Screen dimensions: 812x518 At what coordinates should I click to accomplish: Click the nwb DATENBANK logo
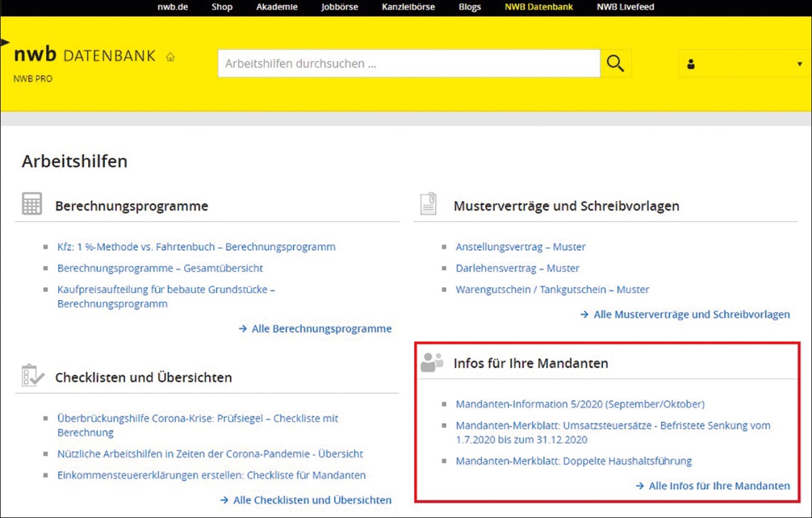[85, 56]
